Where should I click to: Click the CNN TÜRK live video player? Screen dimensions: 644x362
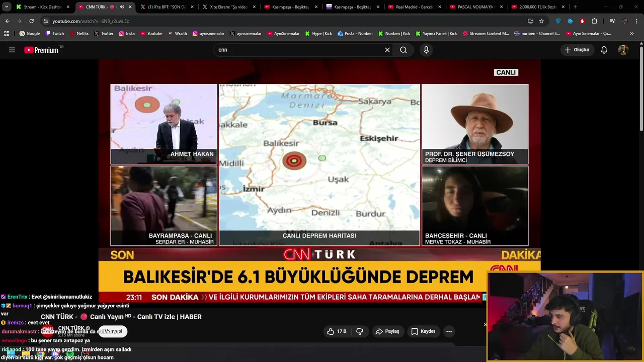319,181
